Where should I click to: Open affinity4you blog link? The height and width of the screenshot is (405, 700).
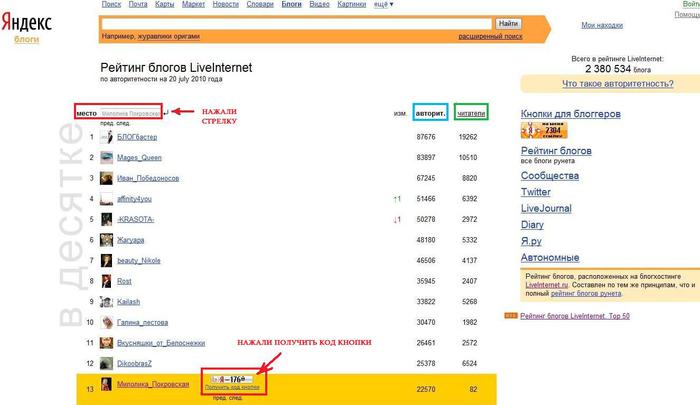tap(134, 199)
